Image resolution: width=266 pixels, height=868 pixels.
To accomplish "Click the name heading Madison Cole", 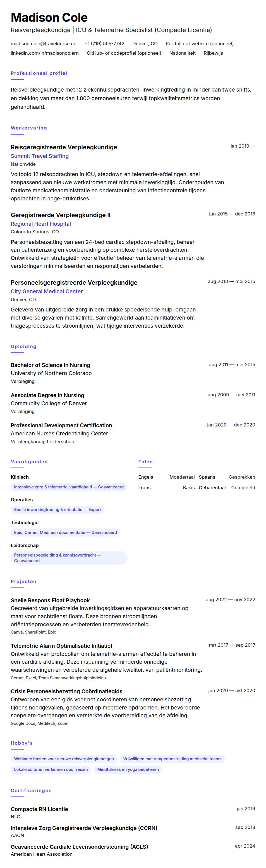I will pos(49,17).
